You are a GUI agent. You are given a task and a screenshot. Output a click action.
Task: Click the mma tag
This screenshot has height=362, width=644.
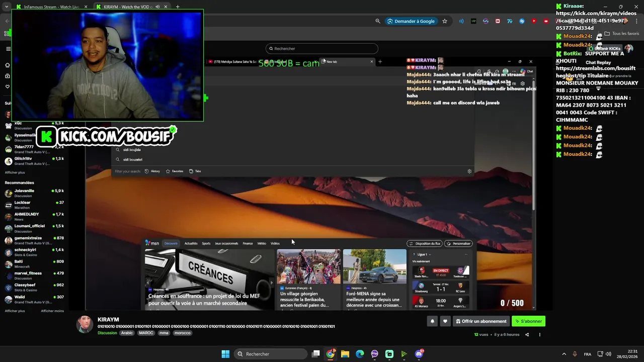tap(164, 333)
